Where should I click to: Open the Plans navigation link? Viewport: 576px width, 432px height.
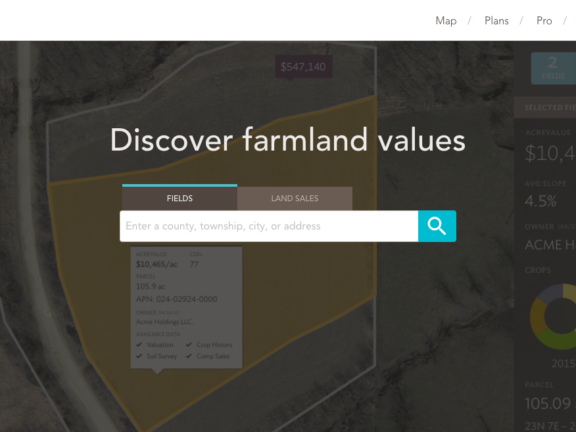click(x=496, y=21)
